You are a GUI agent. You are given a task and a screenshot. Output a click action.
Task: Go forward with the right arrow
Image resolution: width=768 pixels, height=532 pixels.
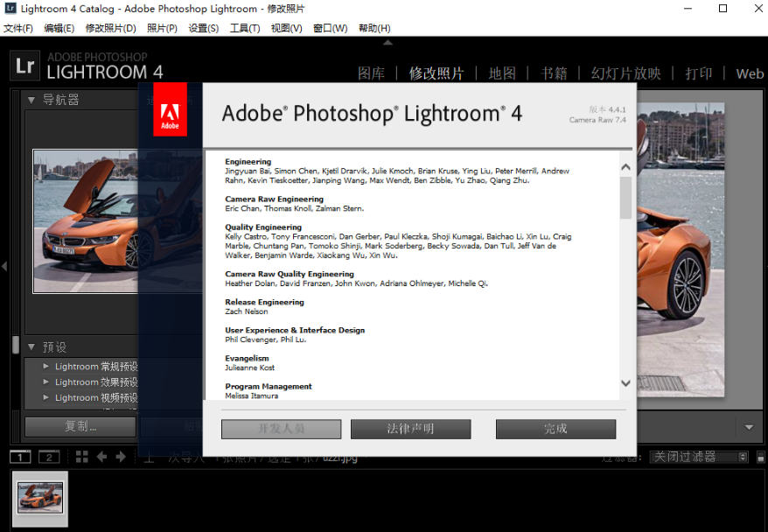tap(121, 457)
